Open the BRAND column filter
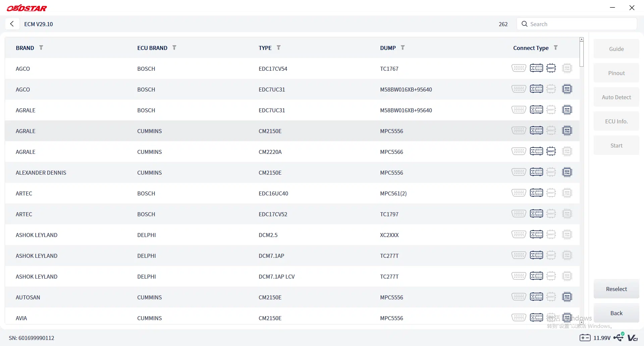The image size is (644, 346). [x=41, y=48]
